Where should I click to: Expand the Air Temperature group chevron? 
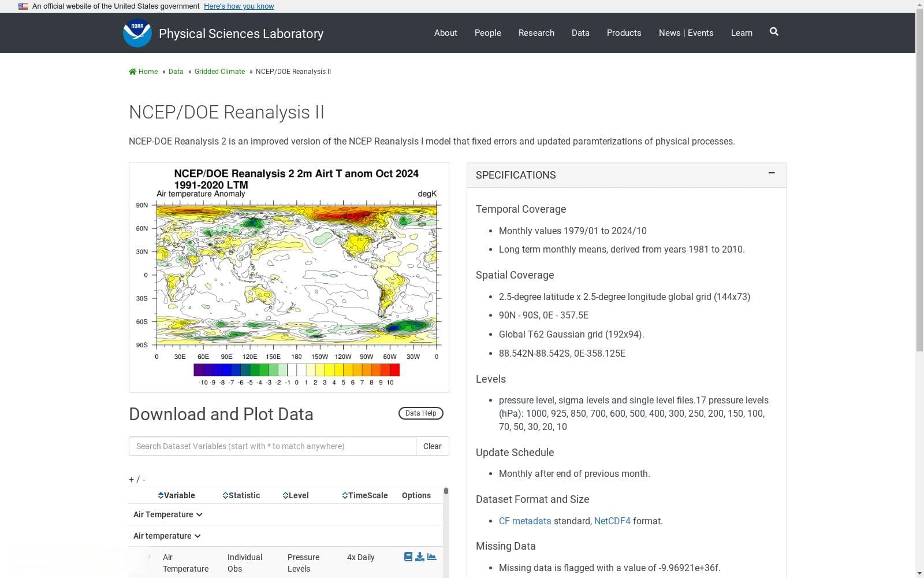pos(199,514)
